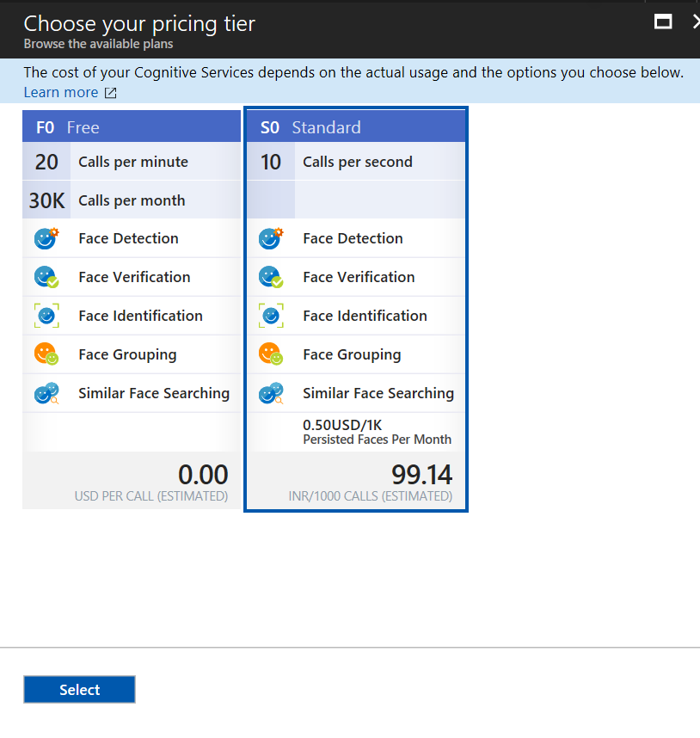Viewport: 700px width, 738px height.
Task: Choose the S0 Standard tier header
Action: tap(356, 126)
